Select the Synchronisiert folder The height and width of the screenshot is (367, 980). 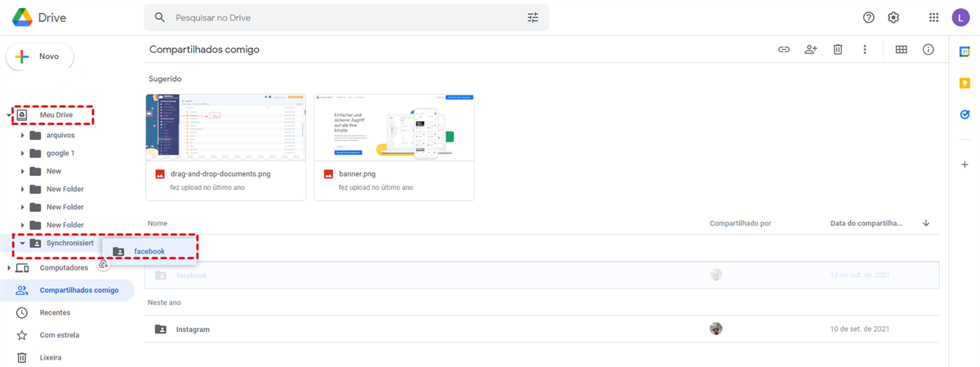point(69,243)
